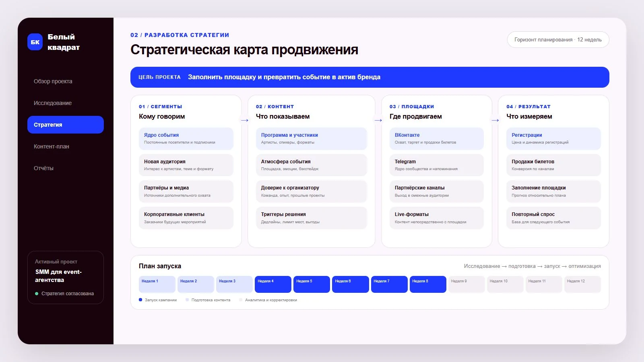The image size is (644, 362).
Task: Click the 01 / Сегменты column label
Action: click(x=161, y=107)
